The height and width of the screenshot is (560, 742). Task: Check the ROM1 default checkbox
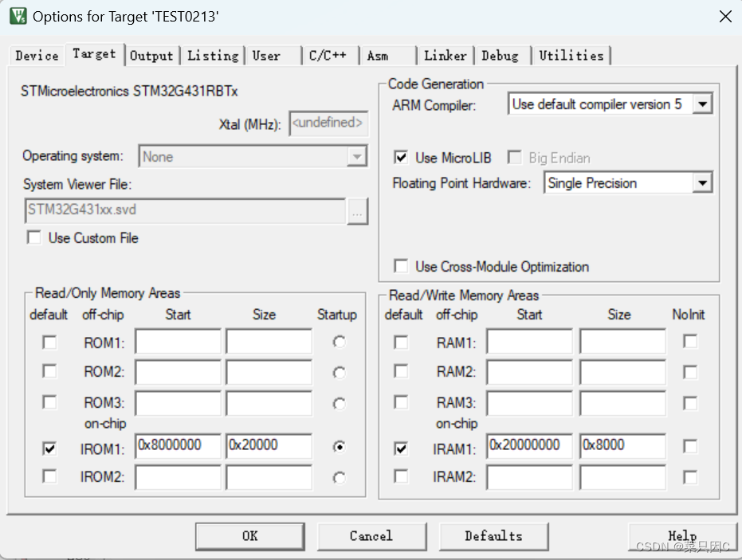[x=49, y=342]
